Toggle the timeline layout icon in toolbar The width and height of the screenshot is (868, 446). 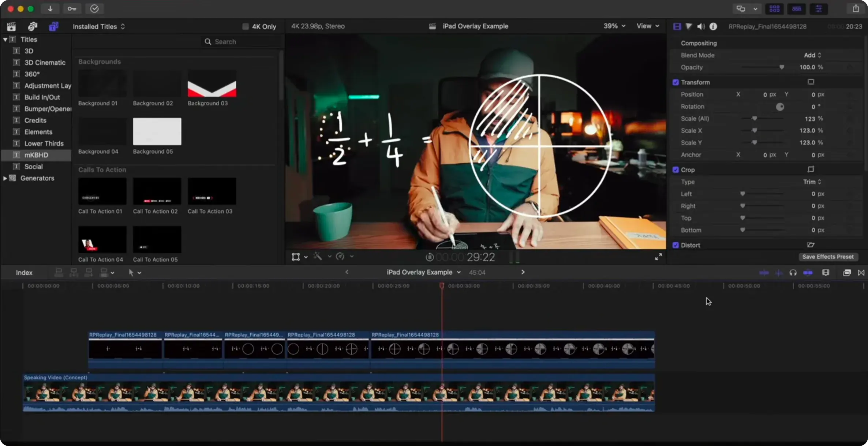tap(797, 8)
